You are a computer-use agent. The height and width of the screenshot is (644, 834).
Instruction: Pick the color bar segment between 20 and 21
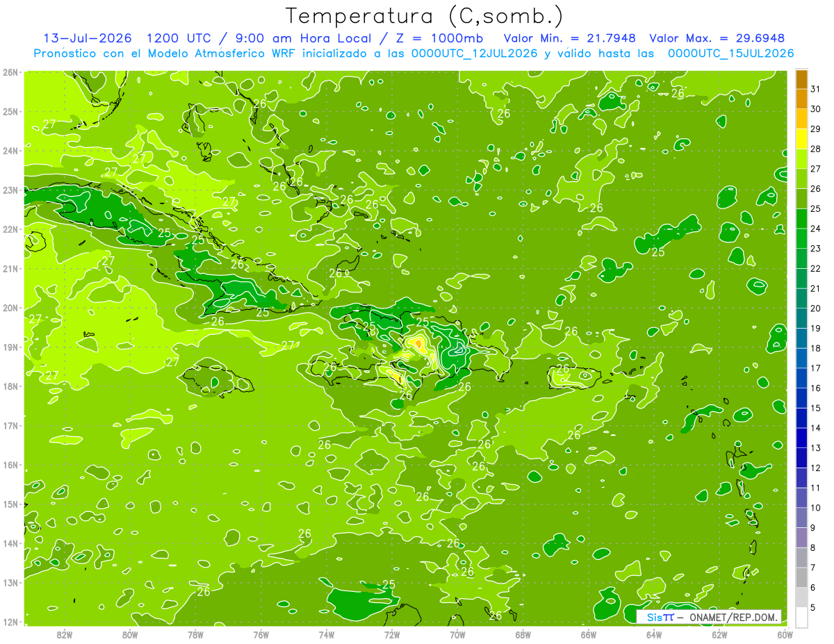click(x=801, y=299)
